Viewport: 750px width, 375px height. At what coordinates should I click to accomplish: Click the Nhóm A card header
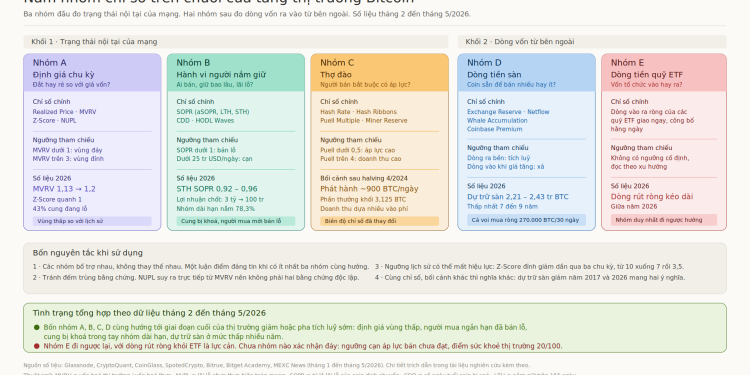pyautogui.click(x=92, y=73)
